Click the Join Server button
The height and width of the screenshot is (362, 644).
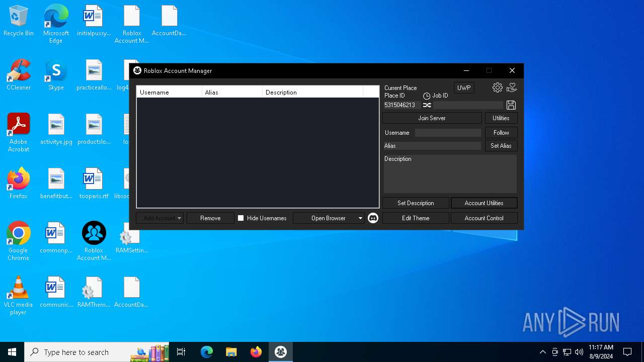tap(432, 118)
